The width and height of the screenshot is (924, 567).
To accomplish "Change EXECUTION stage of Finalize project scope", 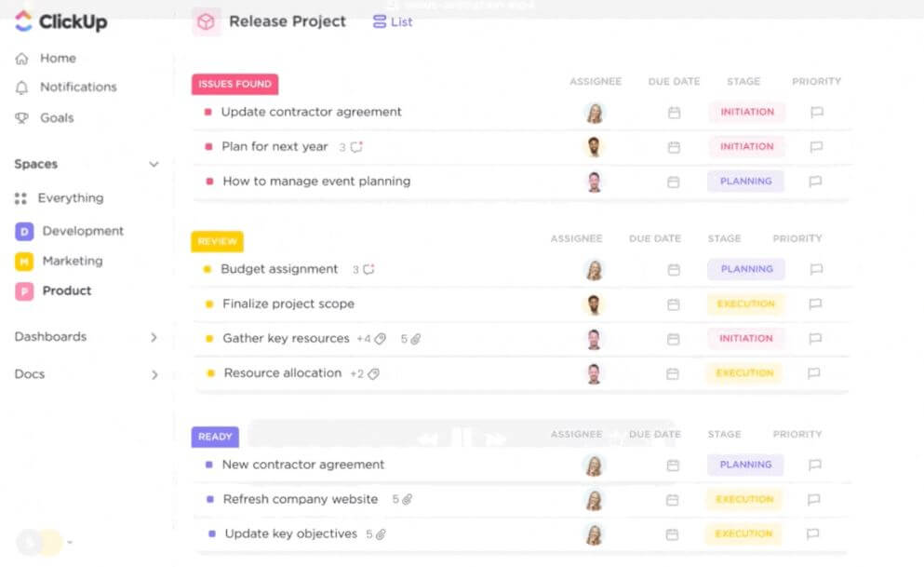I will coord(745,304).
